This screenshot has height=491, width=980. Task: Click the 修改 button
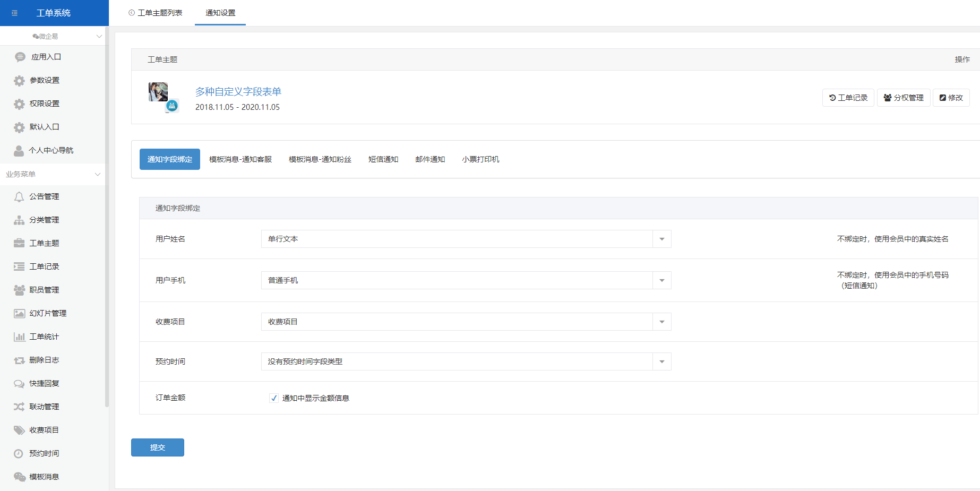click(951, 98)
